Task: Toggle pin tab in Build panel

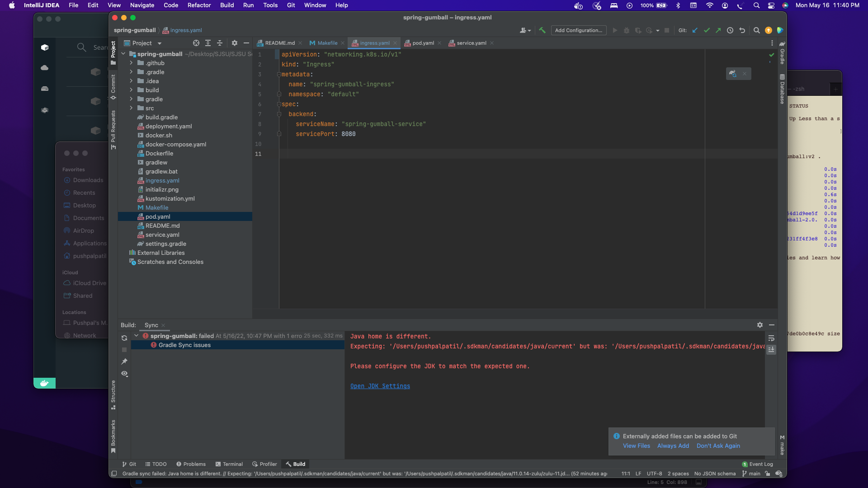Action: [x=124, y=361]
